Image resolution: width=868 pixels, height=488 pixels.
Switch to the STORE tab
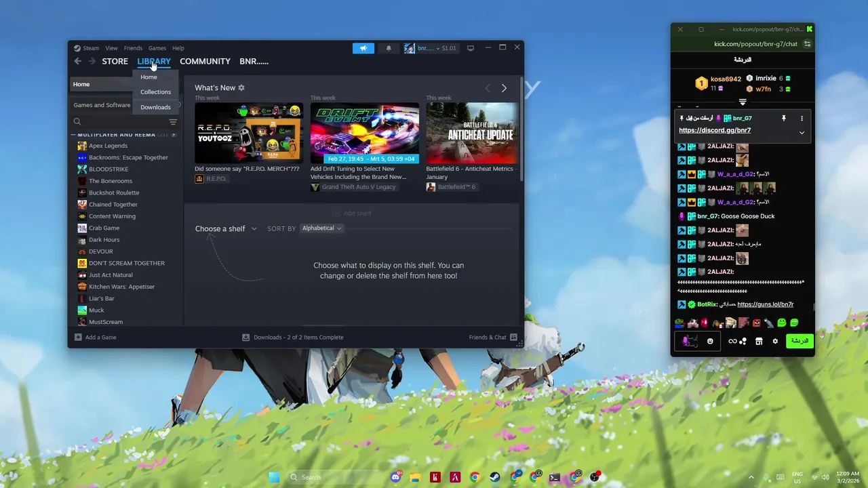pyautogui.click(x=115, y=61)
